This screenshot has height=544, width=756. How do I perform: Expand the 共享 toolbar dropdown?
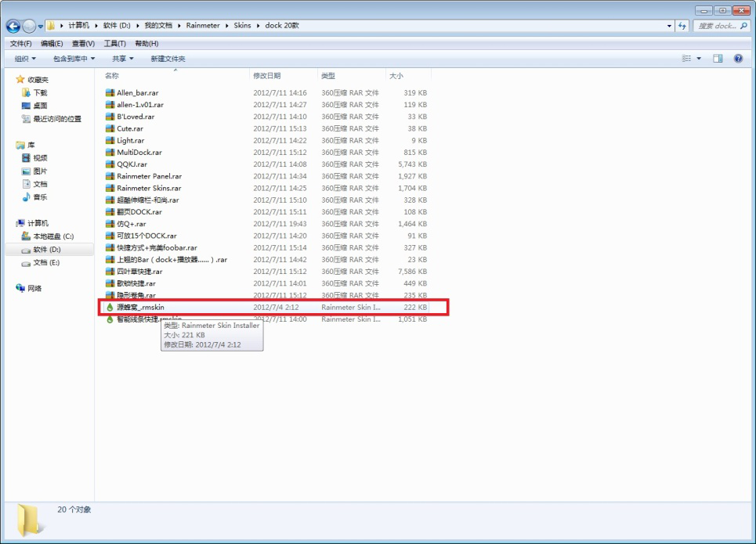pos(122,59)
